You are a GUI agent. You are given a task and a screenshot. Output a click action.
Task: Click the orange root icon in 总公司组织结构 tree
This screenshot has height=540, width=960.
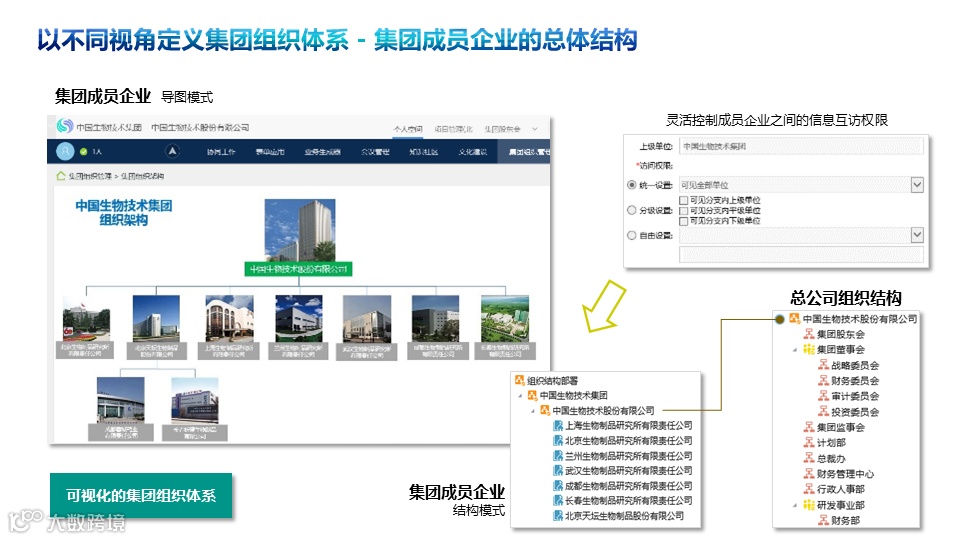pos(795,318)
